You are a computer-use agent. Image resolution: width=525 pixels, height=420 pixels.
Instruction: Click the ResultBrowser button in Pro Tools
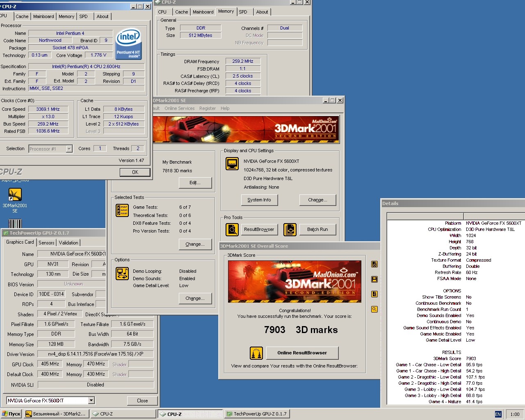click(259, 229)
